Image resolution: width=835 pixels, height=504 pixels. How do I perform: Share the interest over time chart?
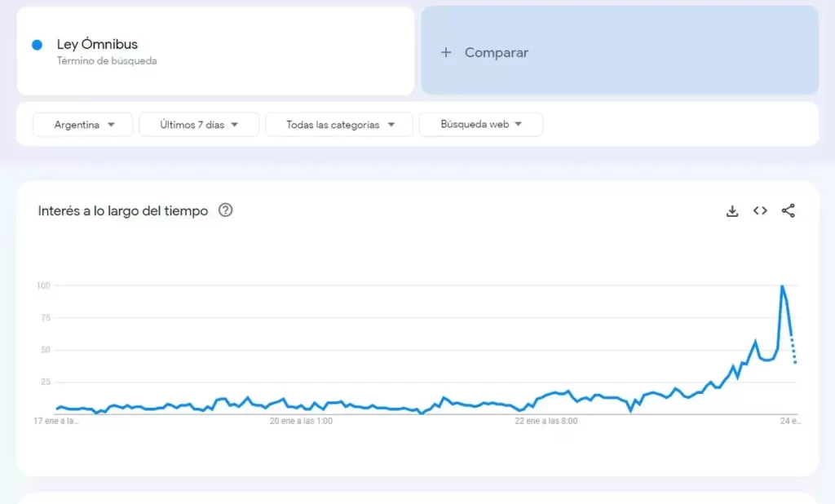click(x=788, y=211)
